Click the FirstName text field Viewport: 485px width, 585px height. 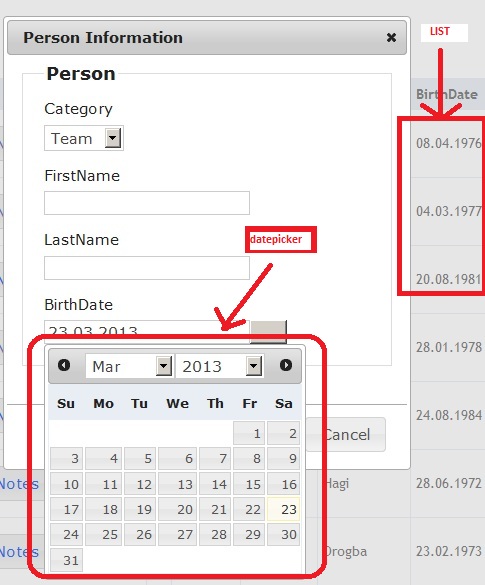147,203
